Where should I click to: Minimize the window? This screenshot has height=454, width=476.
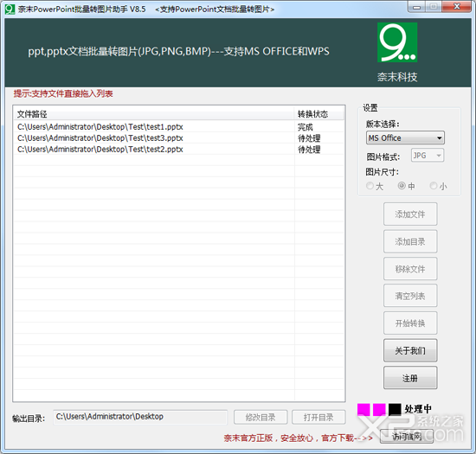pyautogui.click(x=416, y=7)
